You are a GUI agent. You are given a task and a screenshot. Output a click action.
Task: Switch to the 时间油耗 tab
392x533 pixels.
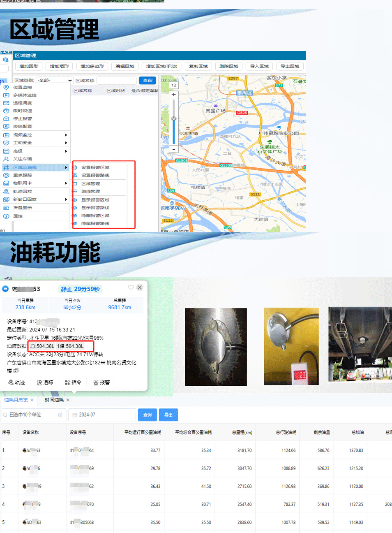pyautogui.click(x=54, y=400)
